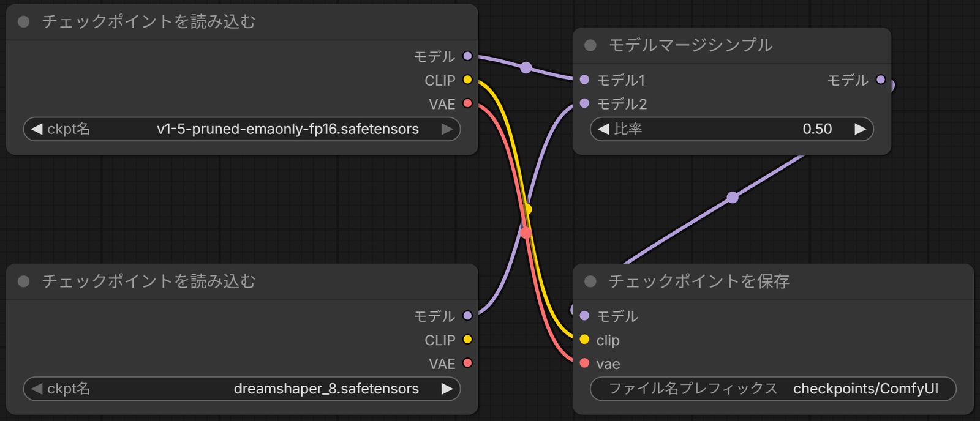
Task: Click the モデル2 input socket on merge node
Action: click(x=584, y=103)
